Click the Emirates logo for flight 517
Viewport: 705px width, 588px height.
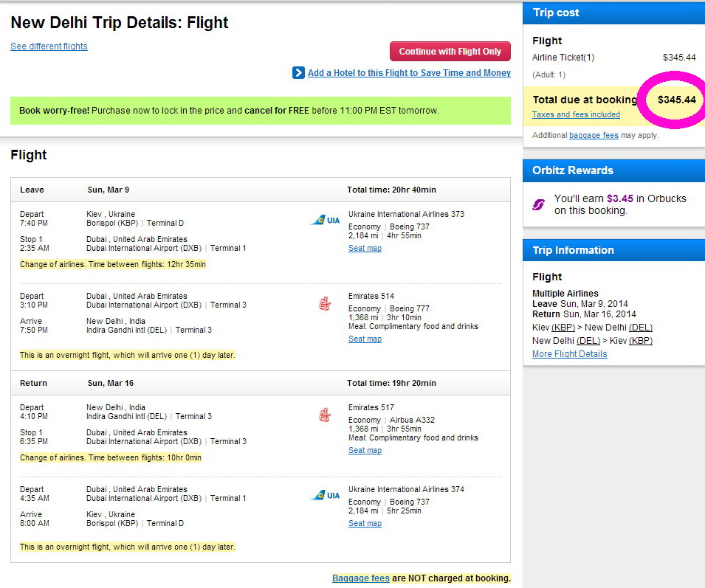325,414
